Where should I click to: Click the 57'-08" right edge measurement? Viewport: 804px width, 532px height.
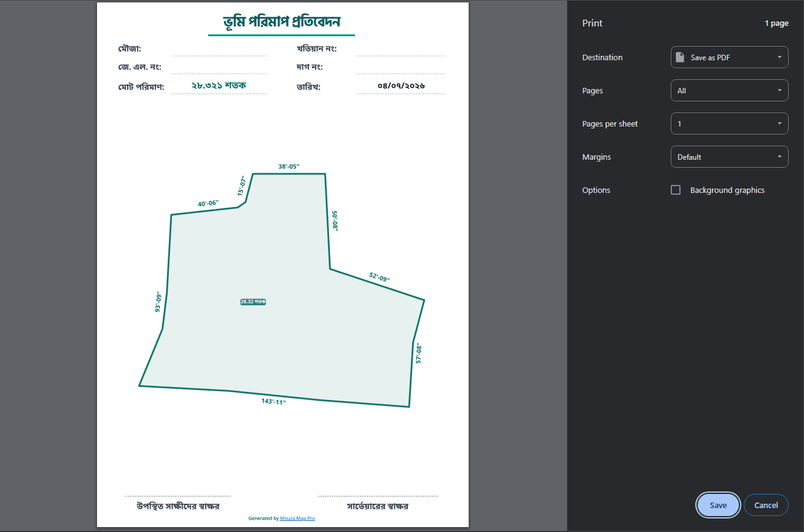click(x=418, y=353)
